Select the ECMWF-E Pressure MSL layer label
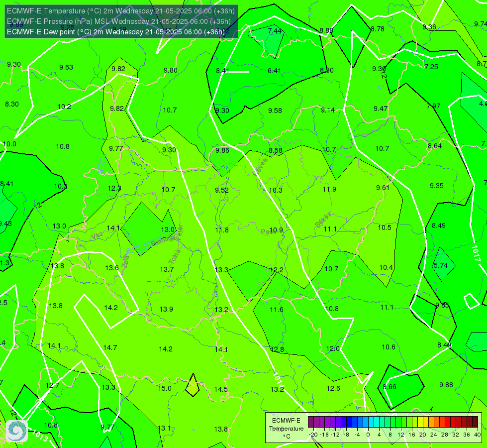 119,21
